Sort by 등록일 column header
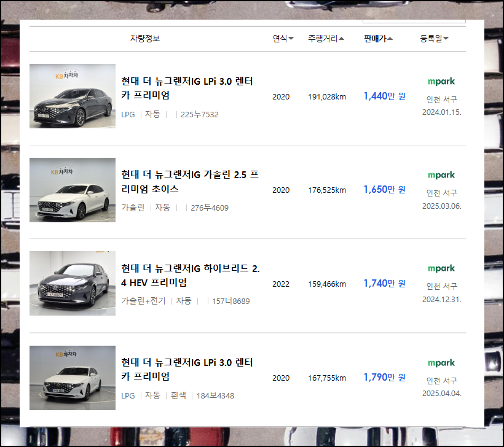 pyautogui.click(x=435, y=39)
